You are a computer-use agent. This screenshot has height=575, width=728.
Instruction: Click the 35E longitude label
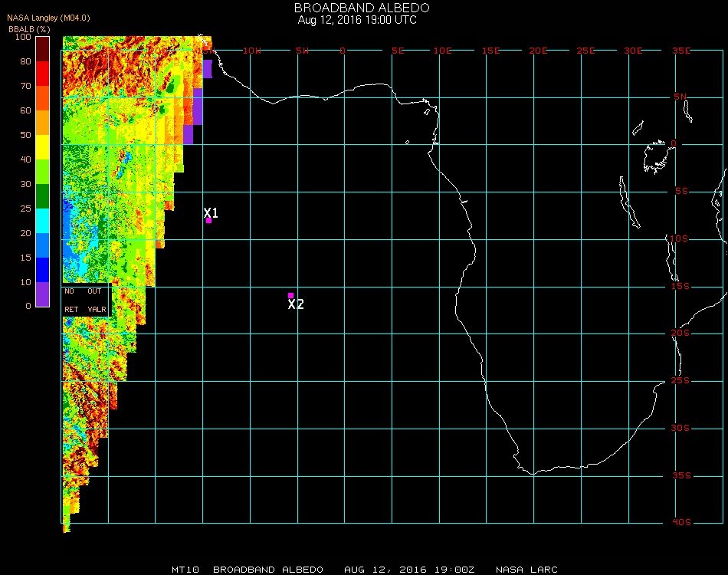click(x=681, y=51)
